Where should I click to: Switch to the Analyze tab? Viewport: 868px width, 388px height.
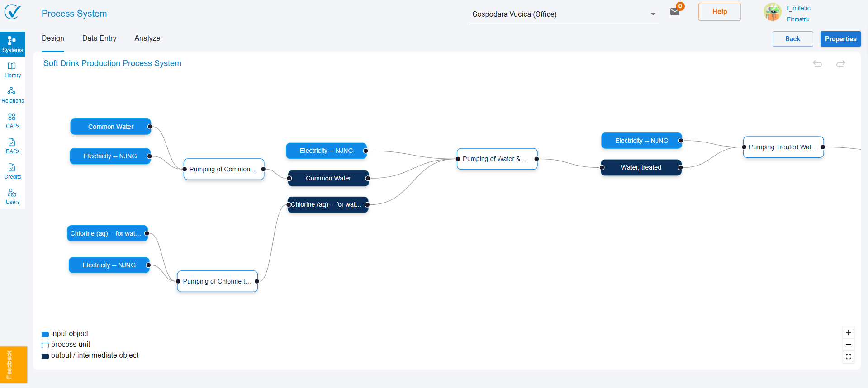(147, 38)
